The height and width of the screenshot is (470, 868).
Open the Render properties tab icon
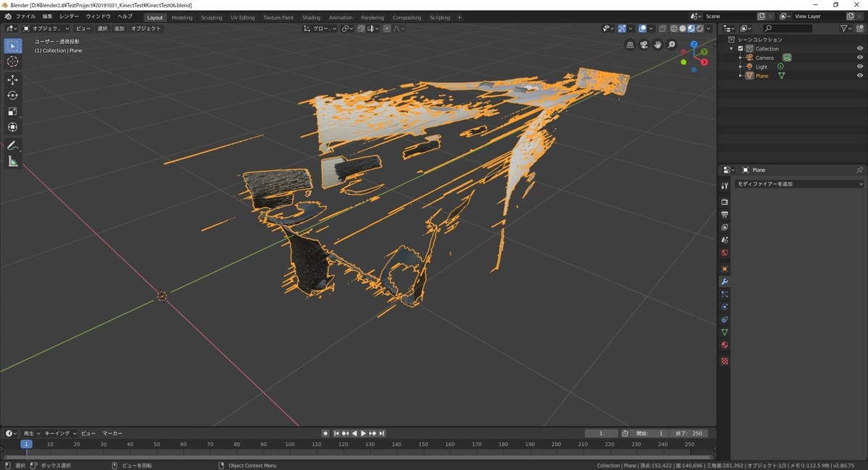pos(724,202)
